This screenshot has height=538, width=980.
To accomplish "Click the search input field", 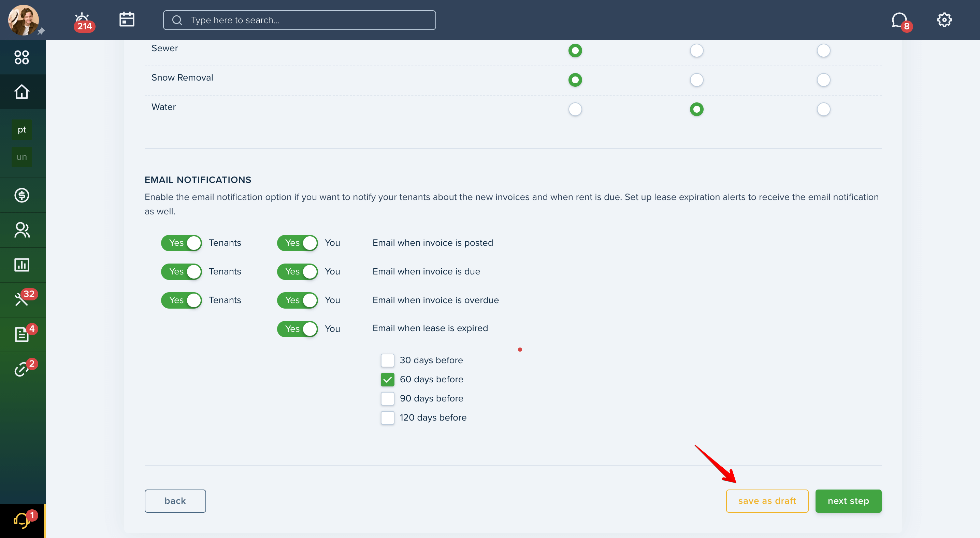I will (x=299, y=20).
